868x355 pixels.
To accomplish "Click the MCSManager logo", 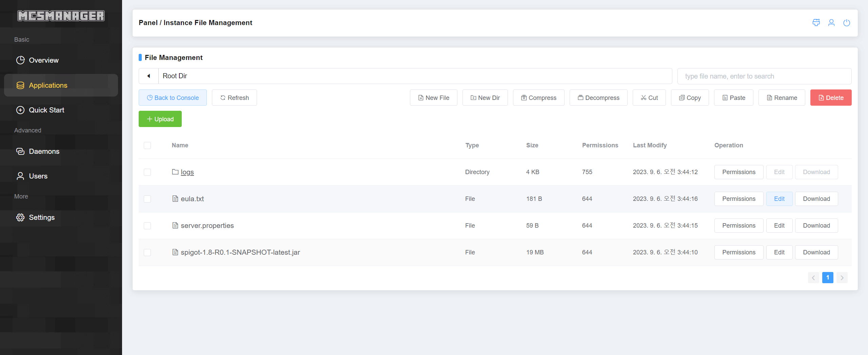I will pyautogui.click(x=61, y=16).
